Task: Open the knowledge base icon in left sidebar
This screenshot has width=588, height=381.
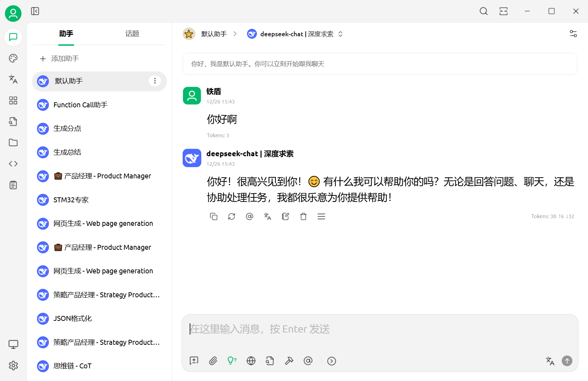Action: (x=13, y=122)
